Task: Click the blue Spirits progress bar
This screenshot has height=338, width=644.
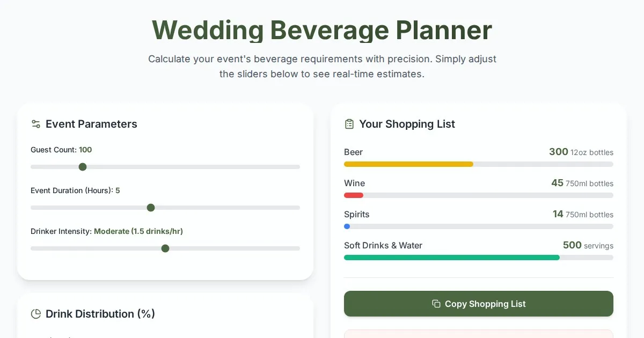Action: pos(347,226)
